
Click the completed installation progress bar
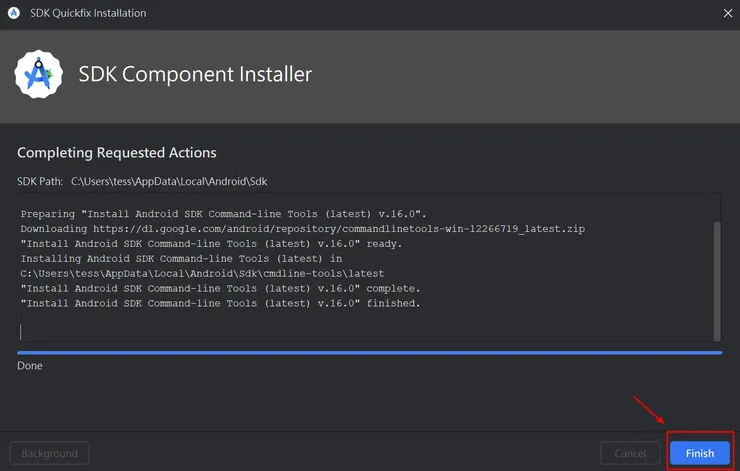(369, 352)
